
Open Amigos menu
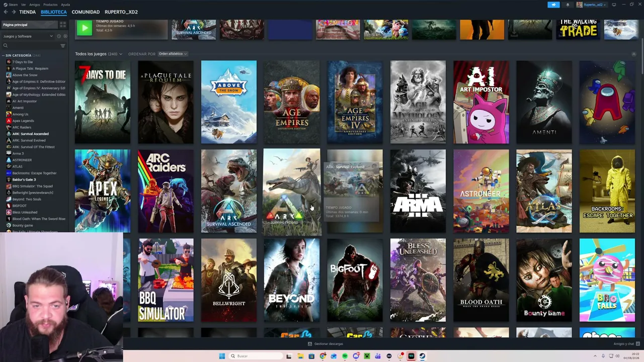pos(35,5)
